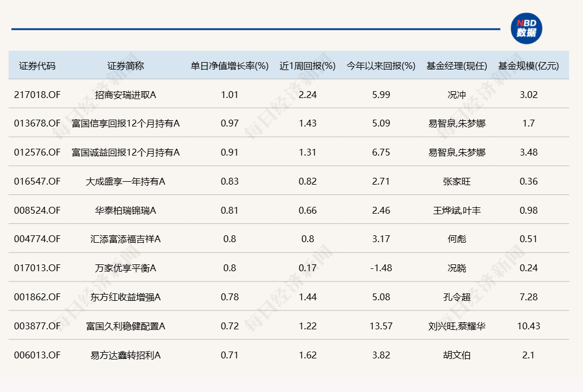Select the 证券简称 column header

coord(126,66)
